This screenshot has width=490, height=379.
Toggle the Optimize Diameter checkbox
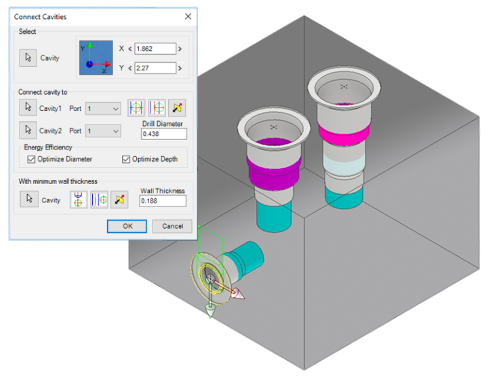(x=31, y=159)
